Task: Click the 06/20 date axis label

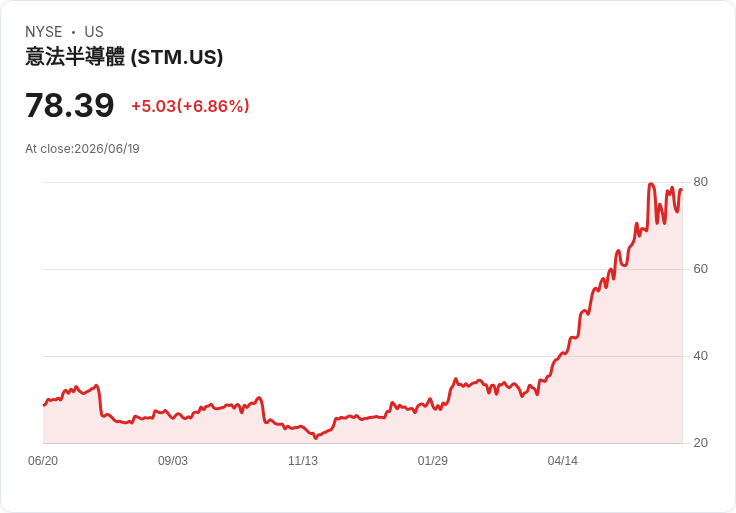Action: (x=43, y=461)
